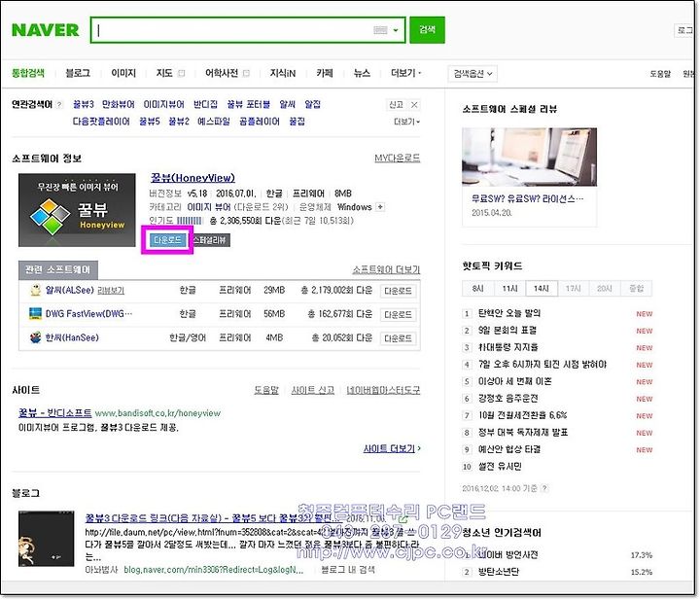The height and width of the screenshot is (600, 700).
Task: Click 블로그 내 검색 link
Action: [x=348, y=570]
